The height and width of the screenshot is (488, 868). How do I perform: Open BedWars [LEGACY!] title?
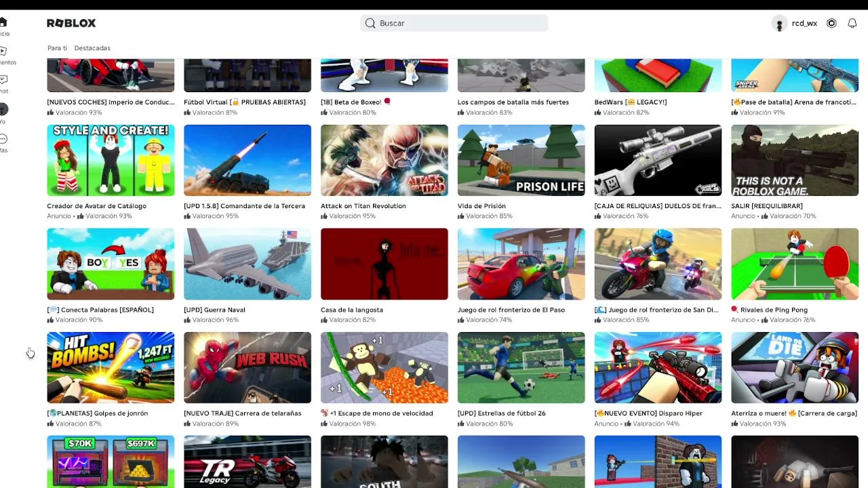[x=631, y=102]
